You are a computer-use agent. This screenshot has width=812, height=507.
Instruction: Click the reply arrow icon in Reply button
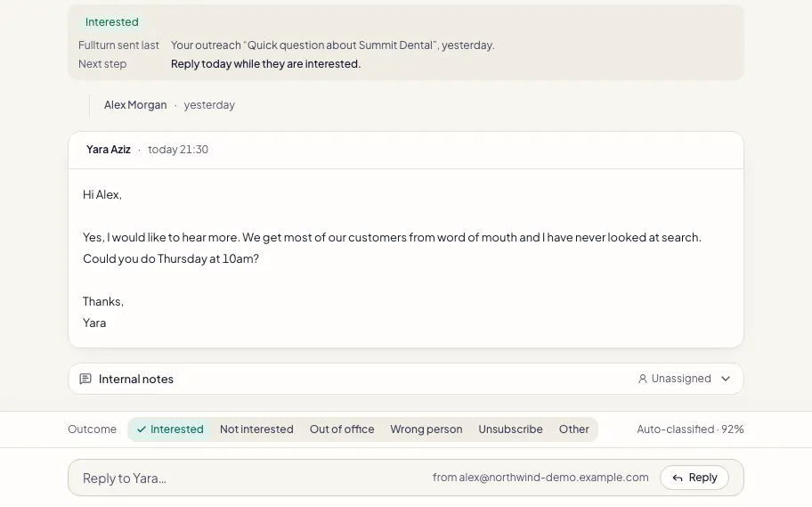pyautogui.click(x=678, y=478)
